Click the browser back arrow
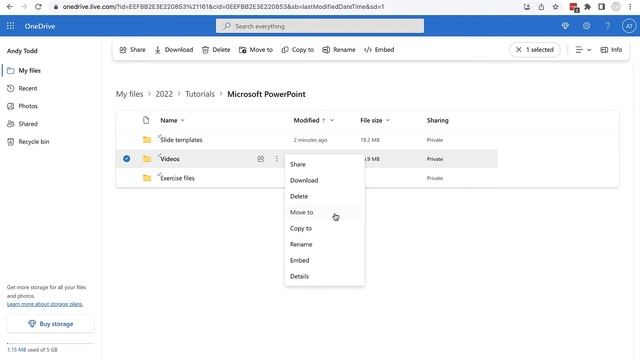This screenshot has width=640, height=360. click(x=10, y=7)
